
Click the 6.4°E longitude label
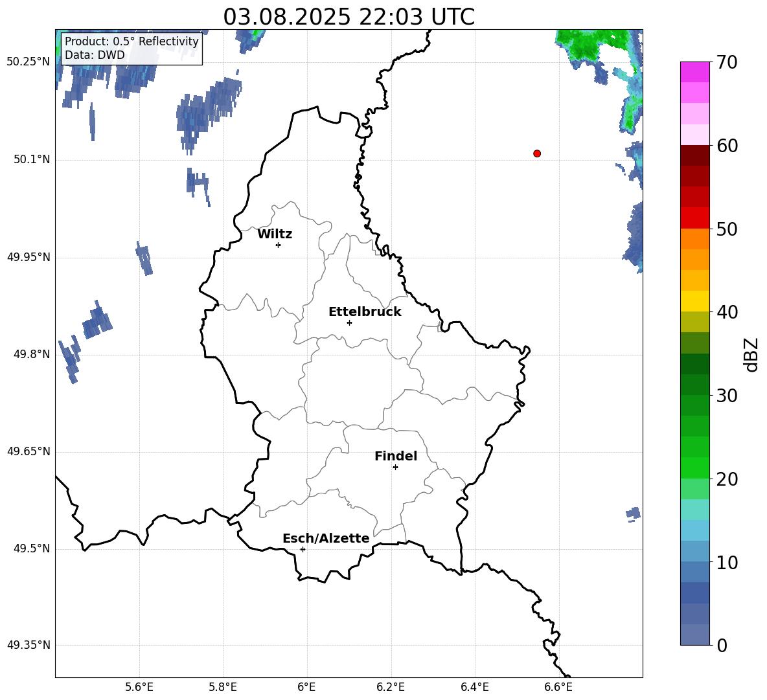pyautogui.click(x=474, y=687)
